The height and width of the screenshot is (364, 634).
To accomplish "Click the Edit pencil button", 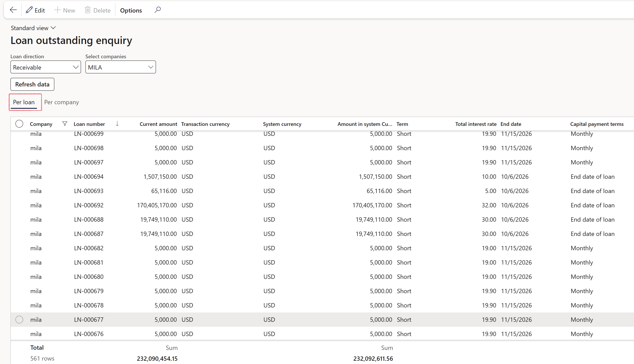I will (35, 10).
